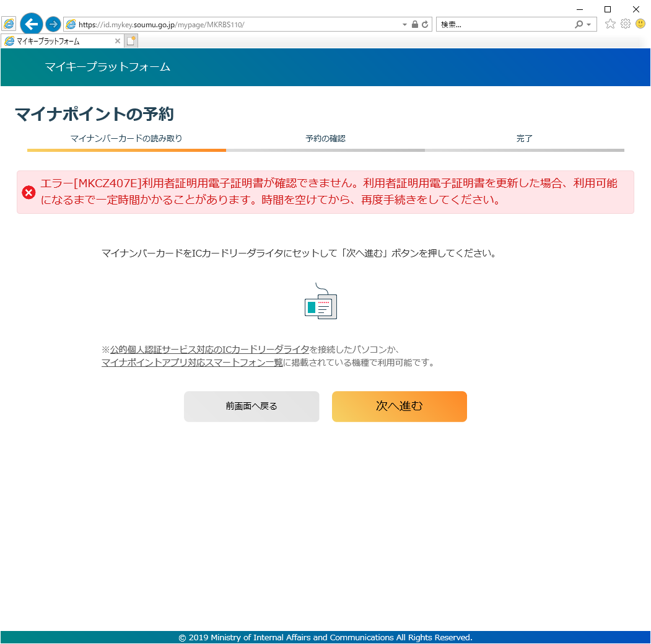Close the マイキープラットフォーム tab
Image resolution: width=651 pixels, height=644 pixels.
point(118,41)
